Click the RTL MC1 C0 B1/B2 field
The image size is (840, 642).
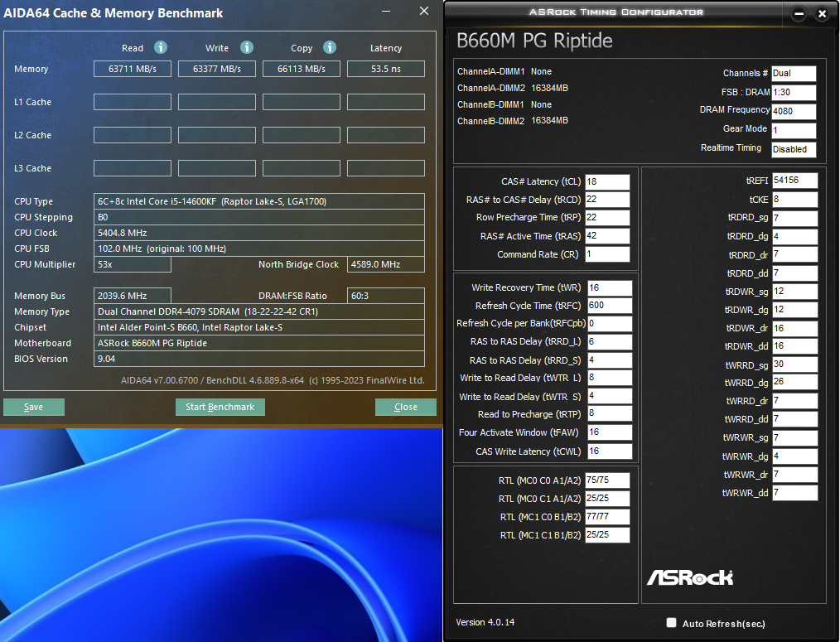(607, 517)
